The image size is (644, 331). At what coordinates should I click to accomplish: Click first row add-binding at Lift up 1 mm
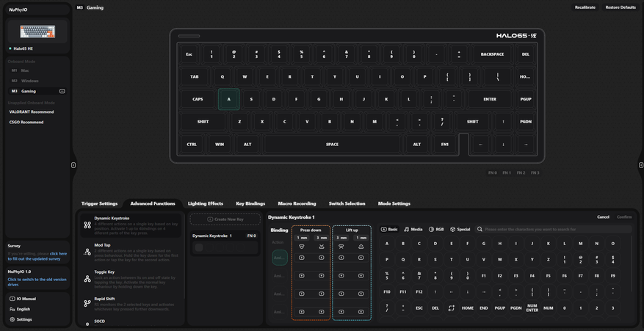(361, 258)
